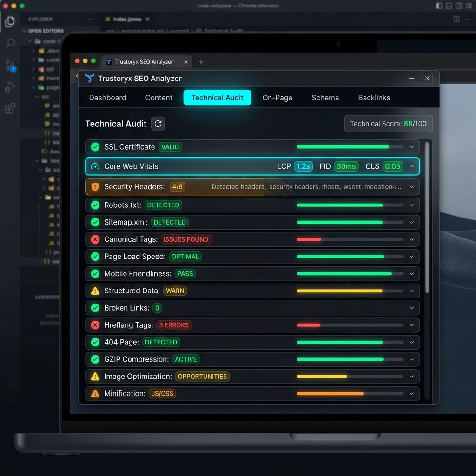Open Search in the code editor activity bar

(10, 43)
